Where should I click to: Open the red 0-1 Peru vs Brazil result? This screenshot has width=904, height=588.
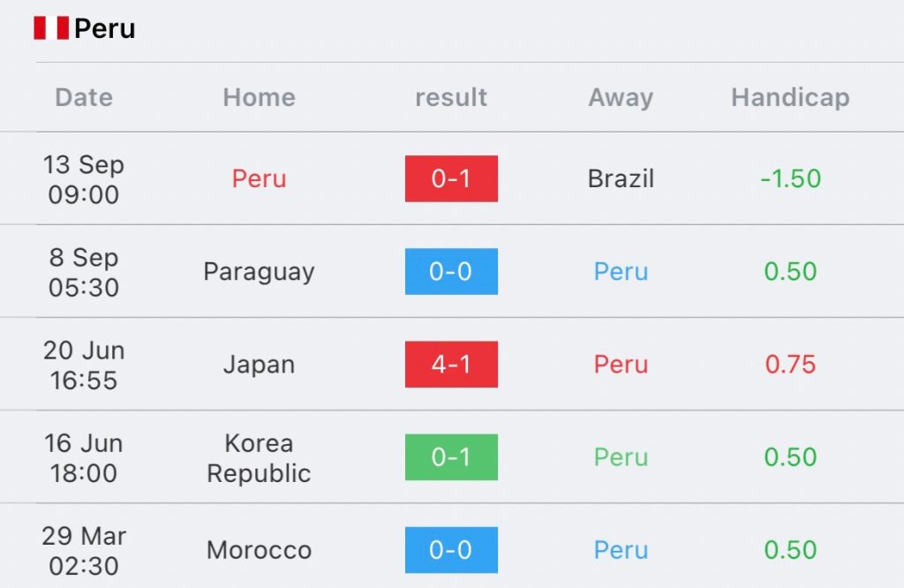click(451, 178)
